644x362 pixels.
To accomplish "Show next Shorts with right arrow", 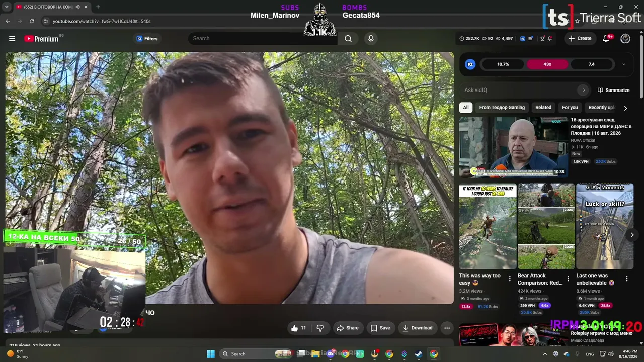I will click(x=632, y=235).
